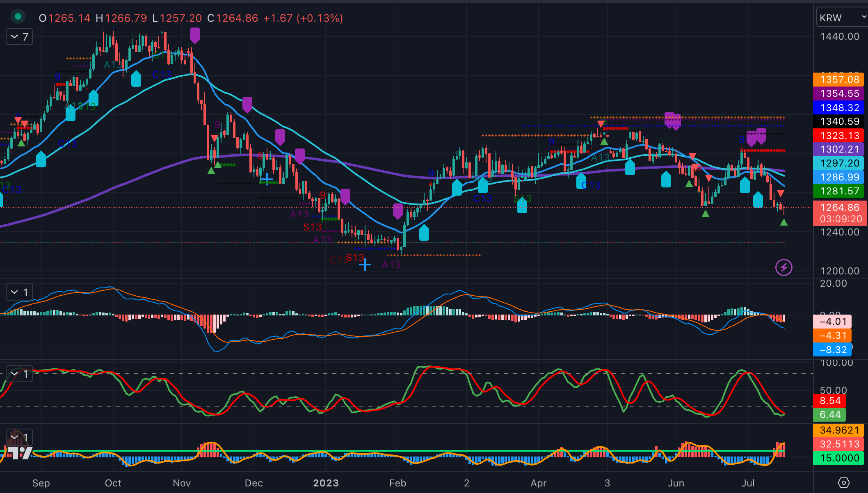Click the purple marker above November peak
The height and width of the screenshot is (493, 868).
[195, 35]
